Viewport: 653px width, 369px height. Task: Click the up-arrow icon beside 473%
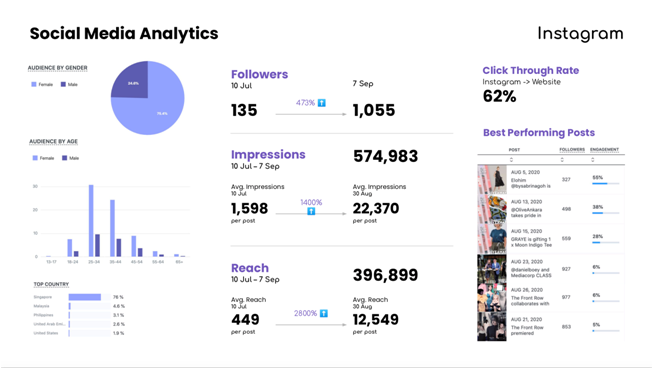(322, 103)
